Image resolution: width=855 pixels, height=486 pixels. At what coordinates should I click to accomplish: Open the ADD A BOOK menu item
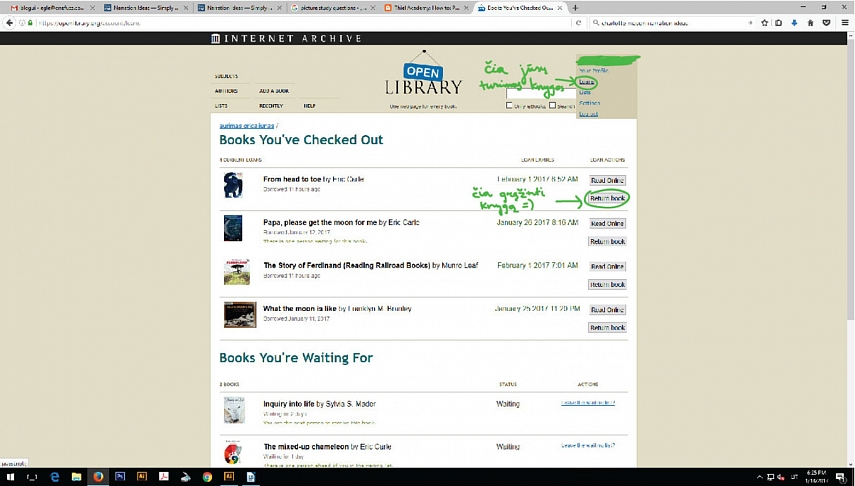coord(274,91)
